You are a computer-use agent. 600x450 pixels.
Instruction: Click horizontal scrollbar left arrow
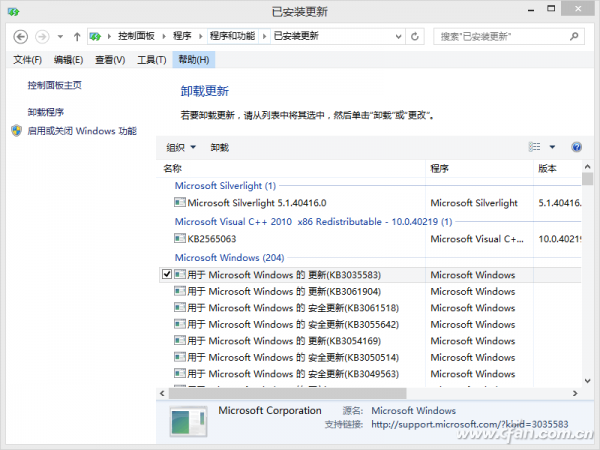click(x=162, y=393)
